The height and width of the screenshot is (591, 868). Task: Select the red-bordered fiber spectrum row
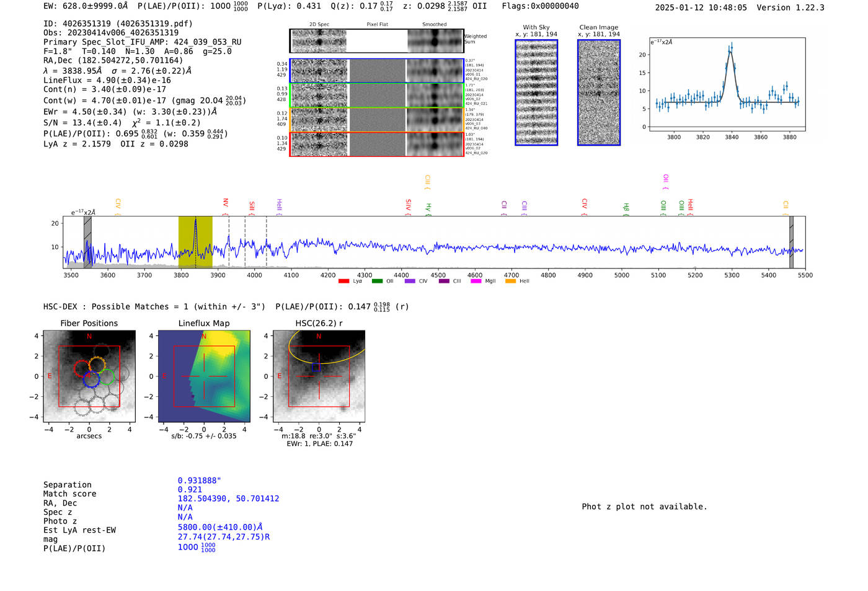[376, 144]
